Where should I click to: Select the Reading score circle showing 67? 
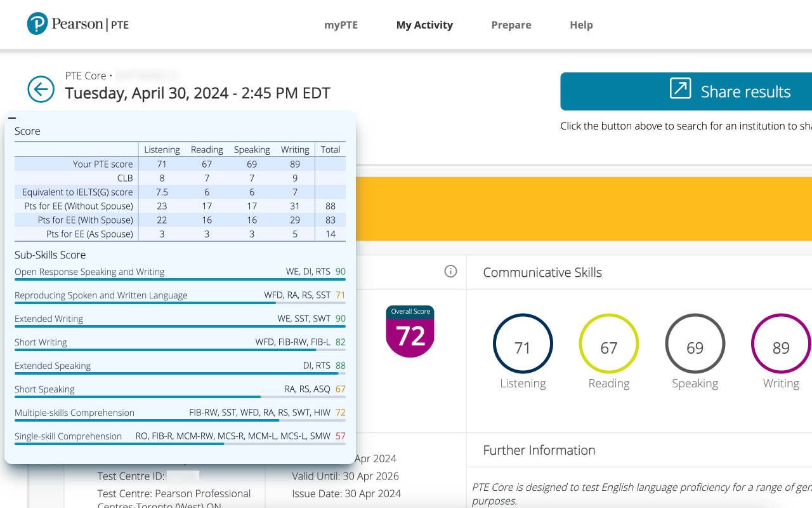coord(608,343)
